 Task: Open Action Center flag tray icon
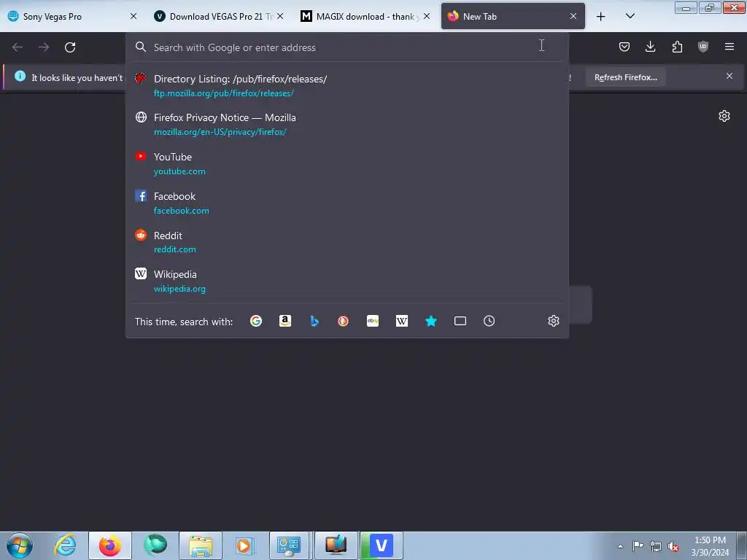point(638,545)
